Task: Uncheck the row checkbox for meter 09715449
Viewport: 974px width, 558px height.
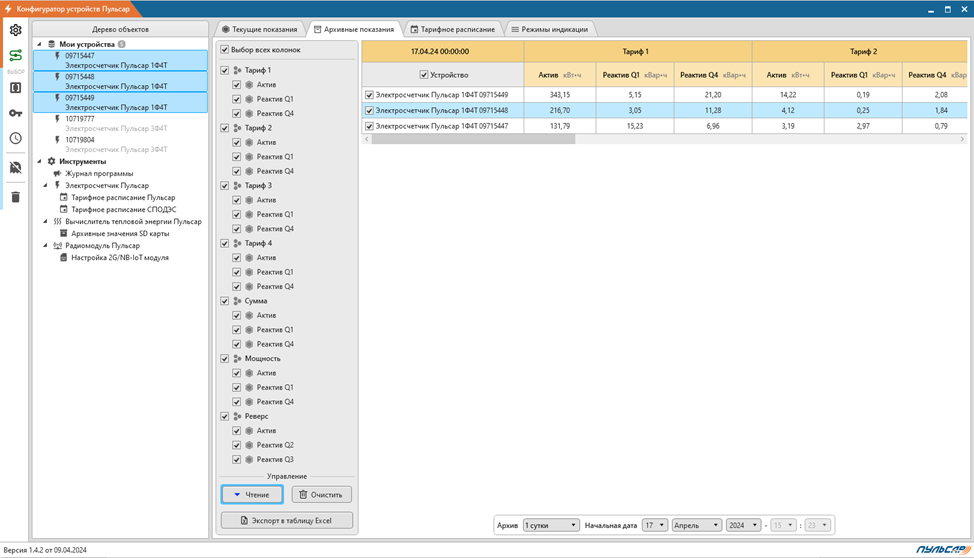Action: click(x=370, y=95)
